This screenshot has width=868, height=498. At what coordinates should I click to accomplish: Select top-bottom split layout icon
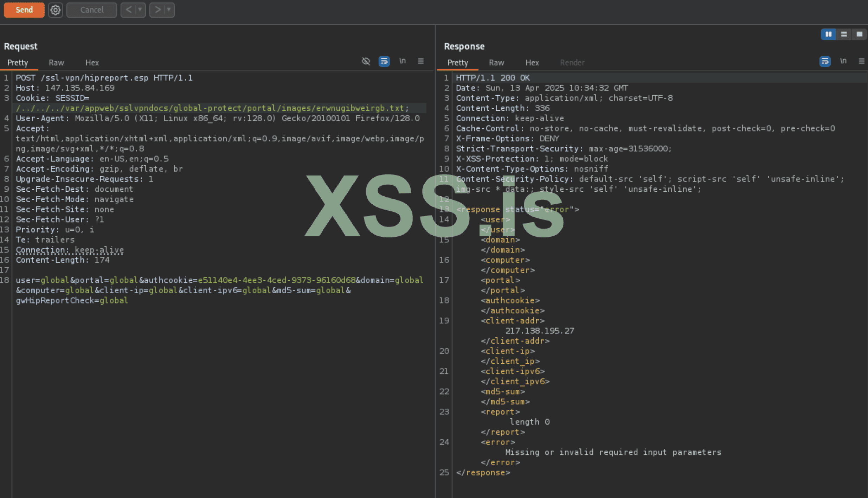point(844,34)
